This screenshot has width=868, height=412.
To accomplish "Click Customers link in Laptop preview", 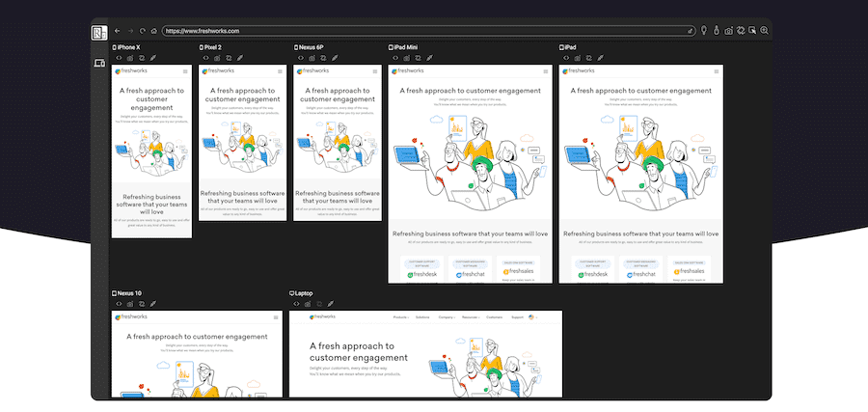I will coord(494,316).
